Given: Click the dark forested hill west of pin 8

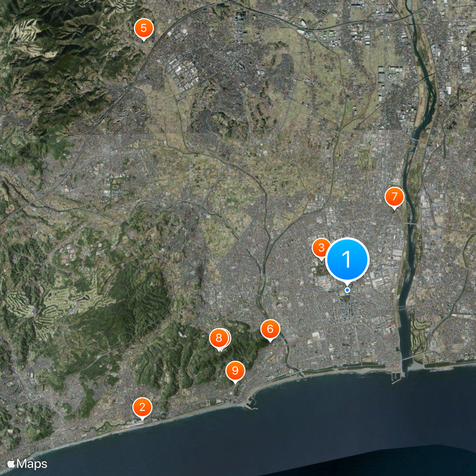Looking at the screenshot, I should 143,309.
